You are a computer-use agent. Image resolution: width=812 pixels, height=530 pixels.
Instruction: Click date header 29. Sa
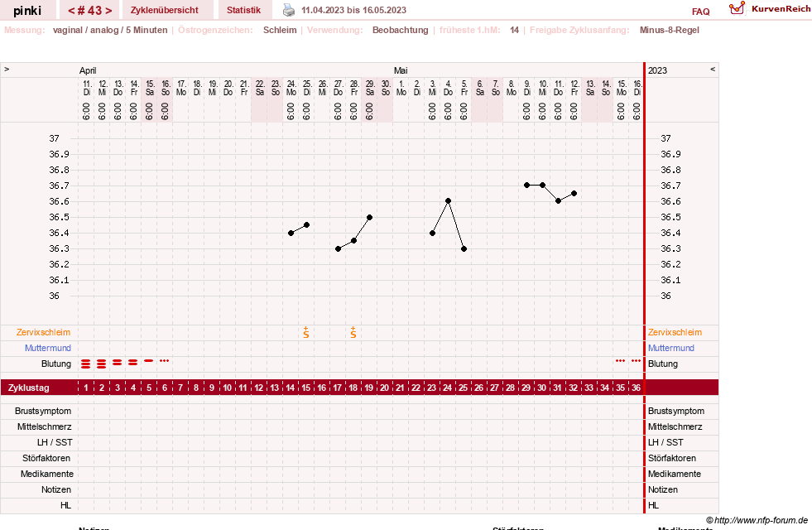(370, 88)
